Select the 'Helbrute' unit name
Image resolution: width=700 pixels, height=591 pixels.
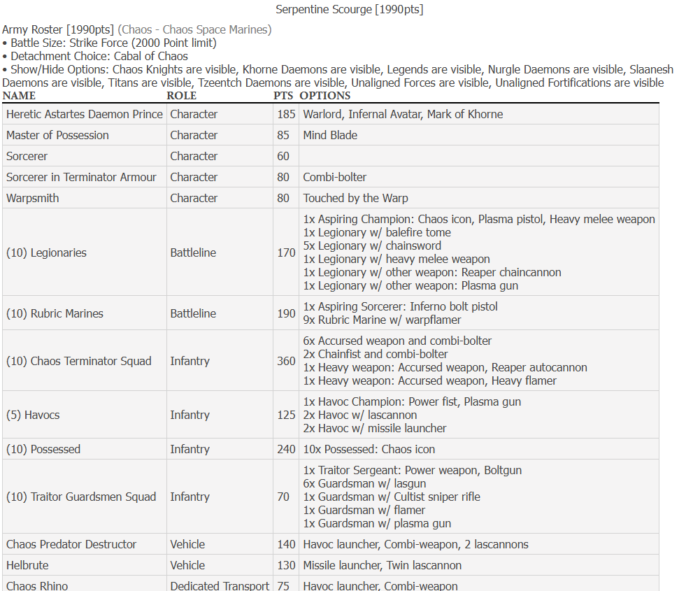[x=27, y=566]
